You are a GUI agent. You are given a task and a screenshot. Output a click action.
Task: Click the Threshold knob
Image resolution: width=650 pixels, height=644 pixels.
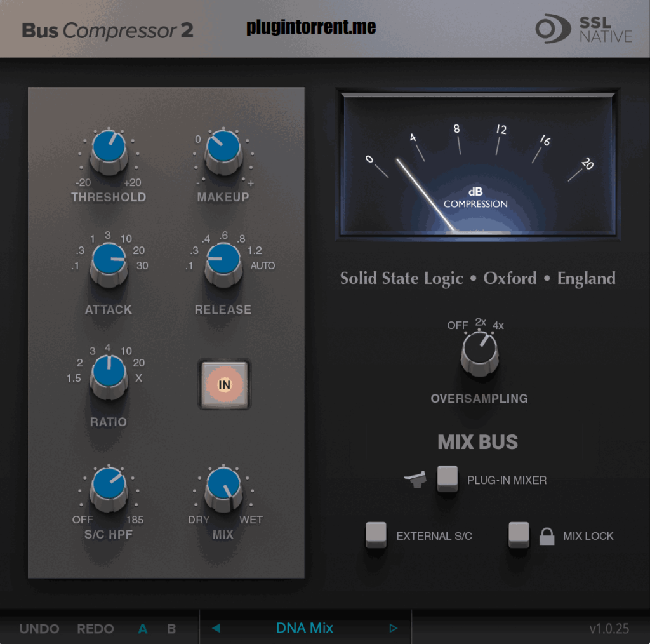(109, 152)
